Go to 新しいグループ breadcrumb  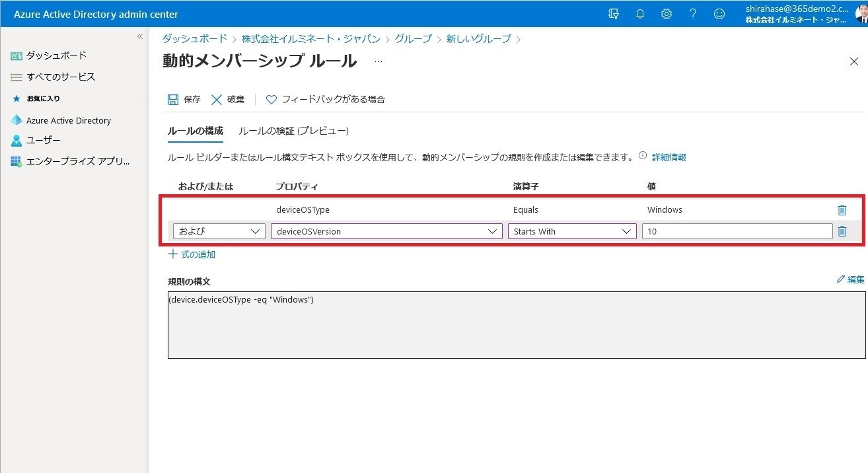coord(479,39)
